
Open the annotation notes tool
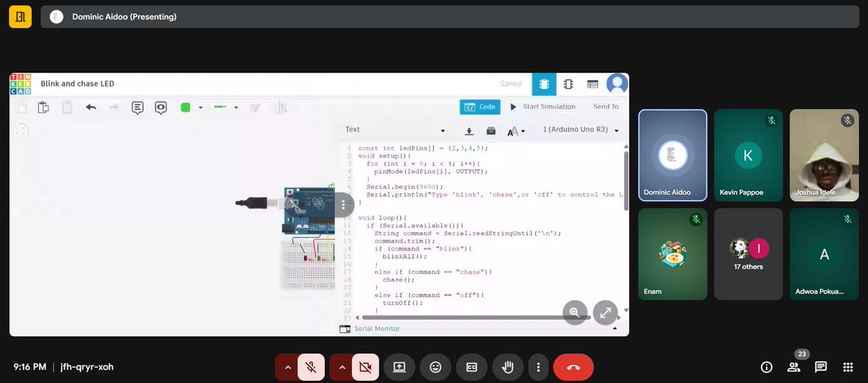[137, 108]
